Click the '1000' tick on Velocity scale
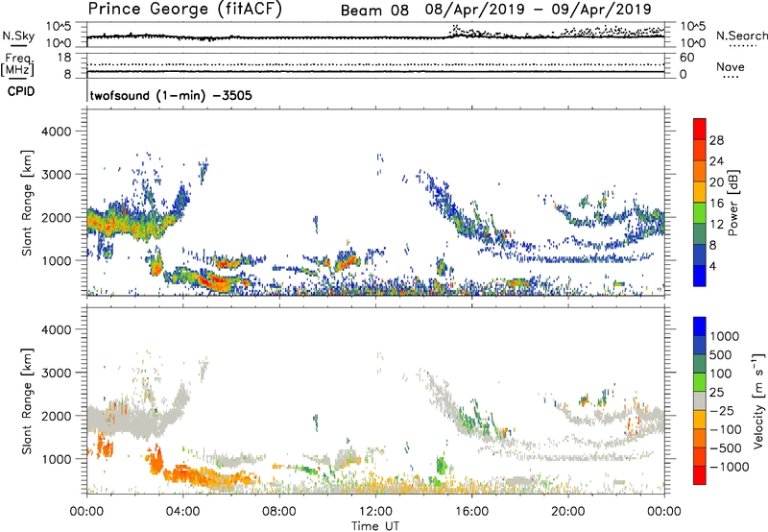The width and height of the screenshot is (768, 532). click(x=724, y=336)
